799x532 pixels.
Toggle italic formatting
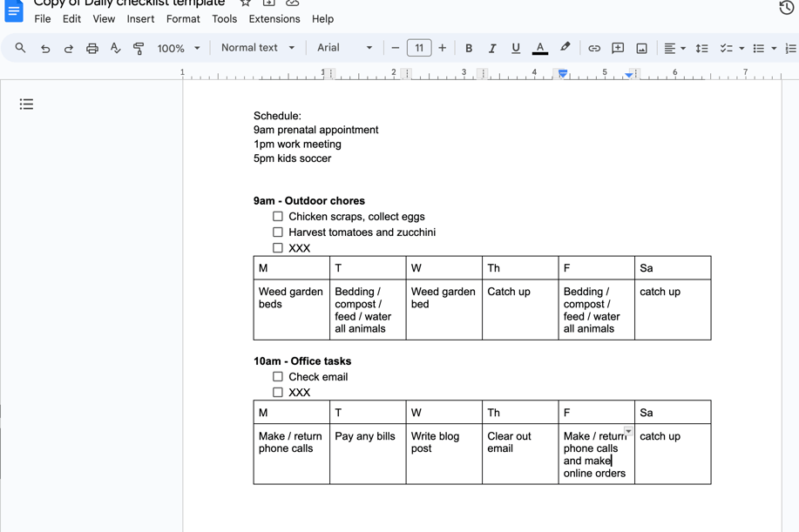(x=491, y=49)
